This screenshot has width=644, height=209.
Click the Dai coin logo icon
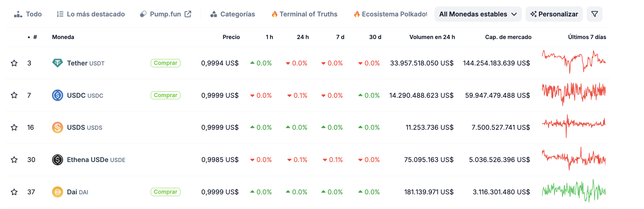point(57,192)
